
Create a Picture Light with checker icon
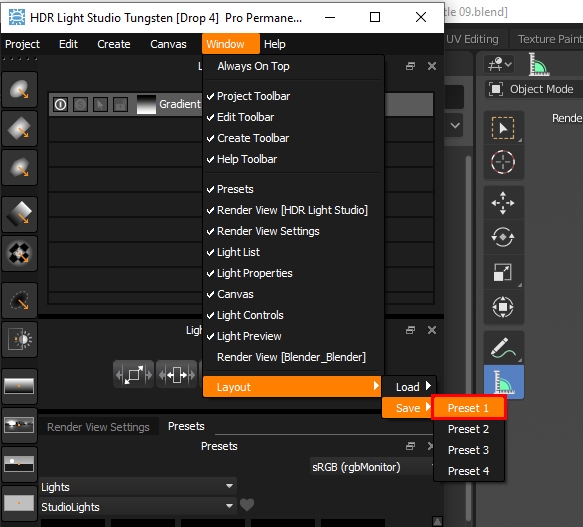click(19, 254)
